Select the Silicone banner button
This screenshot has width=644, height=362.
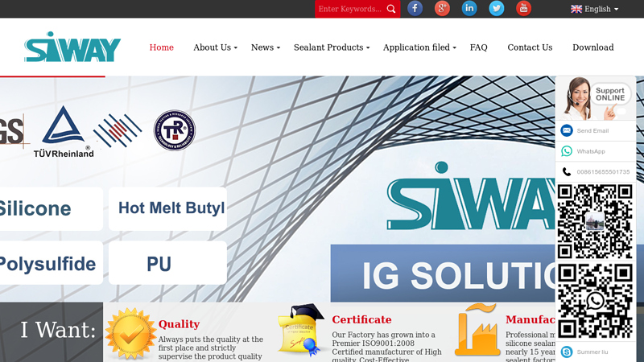point(52,208)
